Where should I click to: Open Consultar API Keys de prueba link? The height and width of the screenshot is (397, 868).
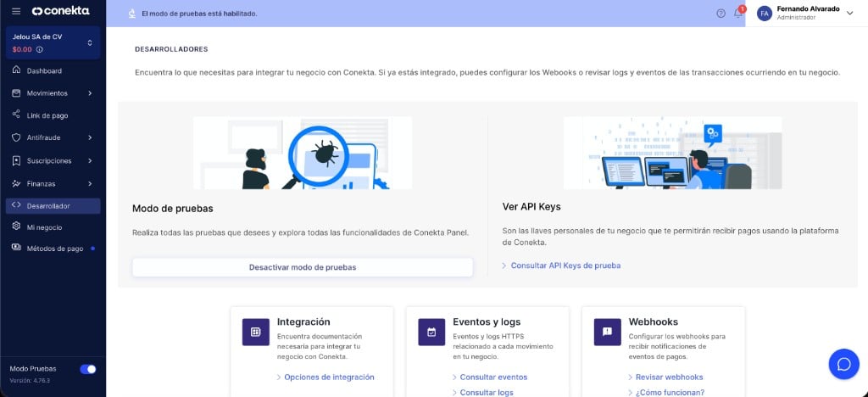click(565, 266)
